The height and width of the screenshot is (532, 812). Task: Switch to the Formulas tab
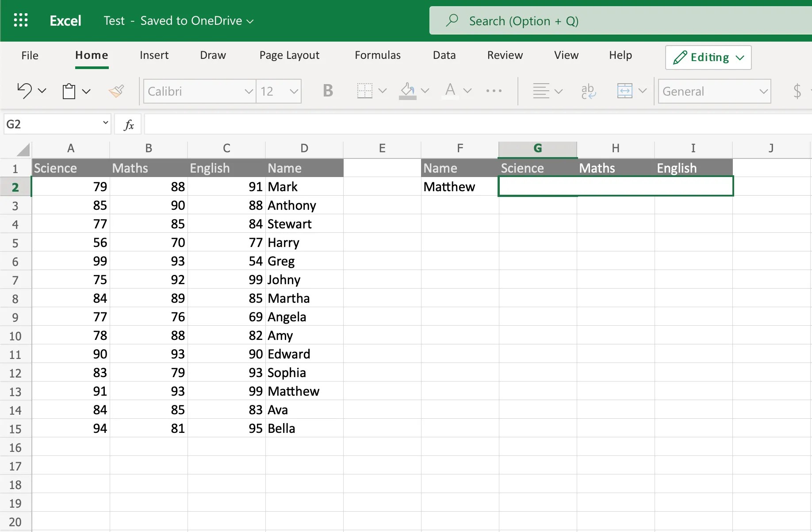coord(377,55)
